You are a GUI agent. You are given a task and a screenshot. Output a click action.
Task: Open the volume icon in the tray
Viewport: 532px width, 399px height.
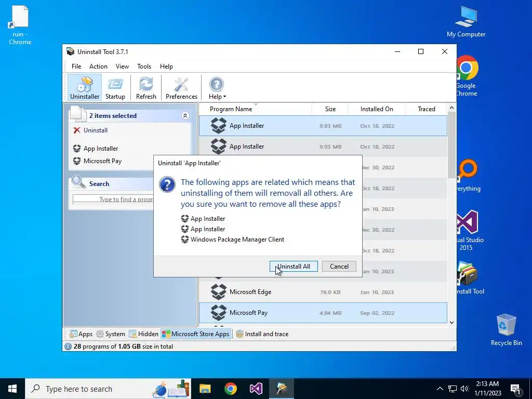[x=464, y=389]
